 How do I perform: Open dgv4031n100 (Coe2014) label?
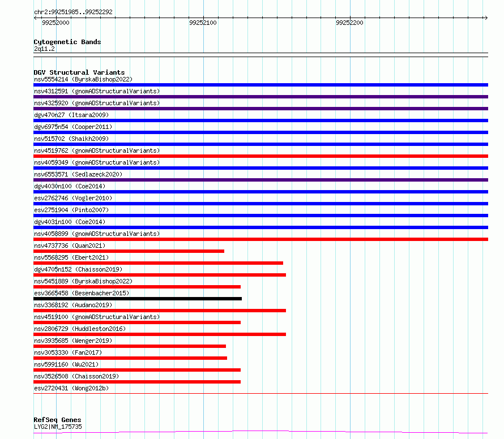tap(70, 222)
